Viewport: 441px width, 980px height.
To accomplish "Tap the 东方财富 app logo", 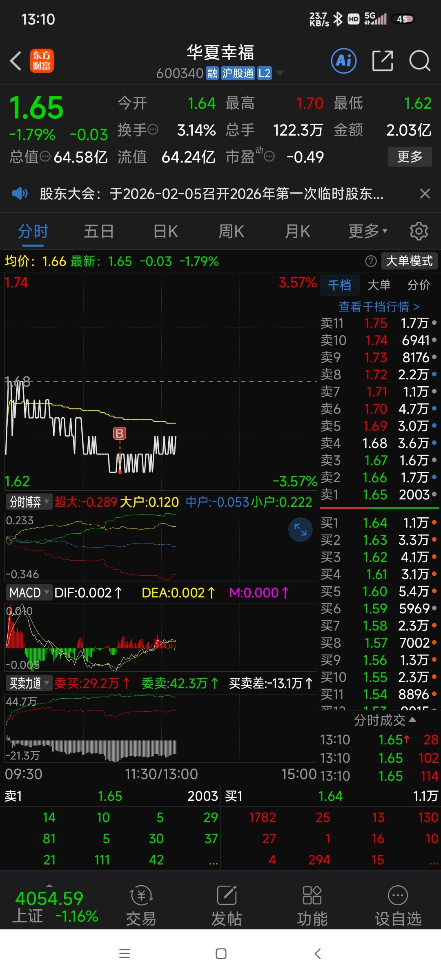I will tap(42, 61).
